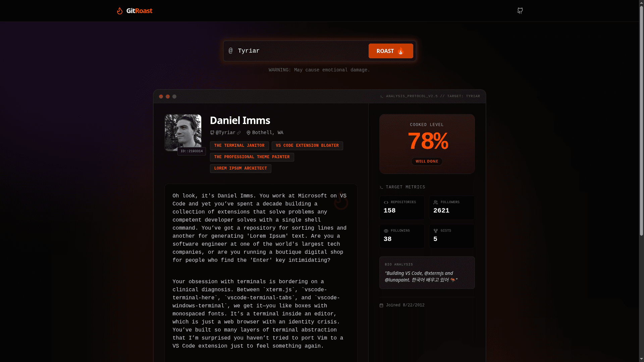
Task: Click the BIO ANALYSIS label
Action: [x=399, y=264]
